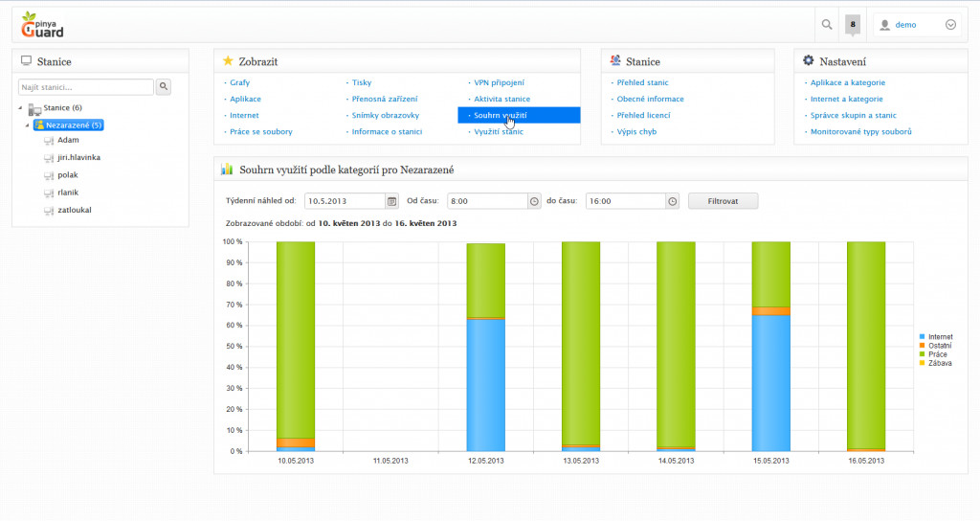Screen dimensions: 980x521
Task: Click the users icon in Stanice menu header
Action: click(615, 60)
